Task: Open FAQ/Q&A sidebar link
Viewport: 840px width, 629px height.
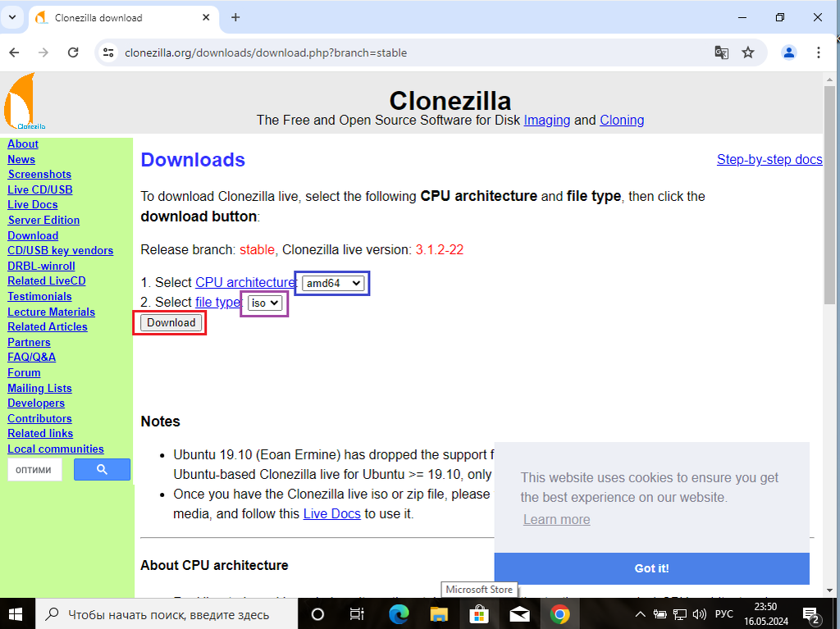Action: [x=32, y=358]
